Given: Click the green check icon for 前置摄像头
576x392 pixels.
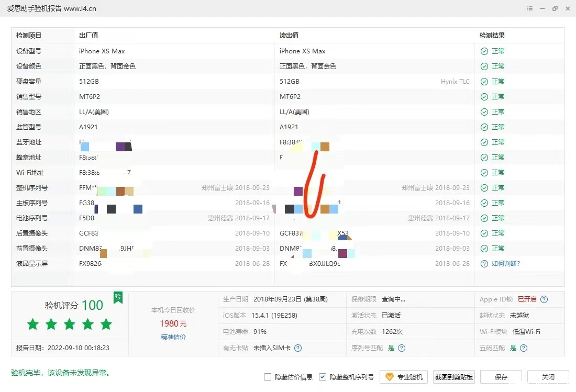Looking at the screenshot, I should [x=484, y=249].
